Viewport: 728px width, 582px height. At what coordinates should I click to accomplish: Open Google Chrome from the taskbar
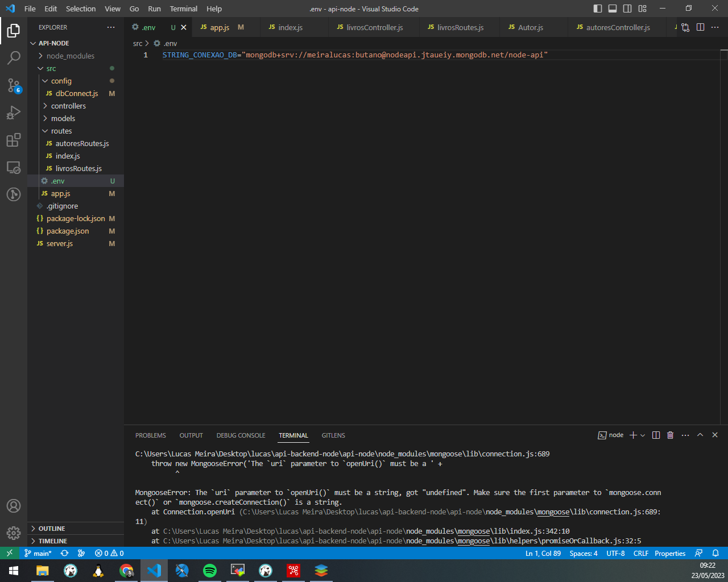(126, 571)
